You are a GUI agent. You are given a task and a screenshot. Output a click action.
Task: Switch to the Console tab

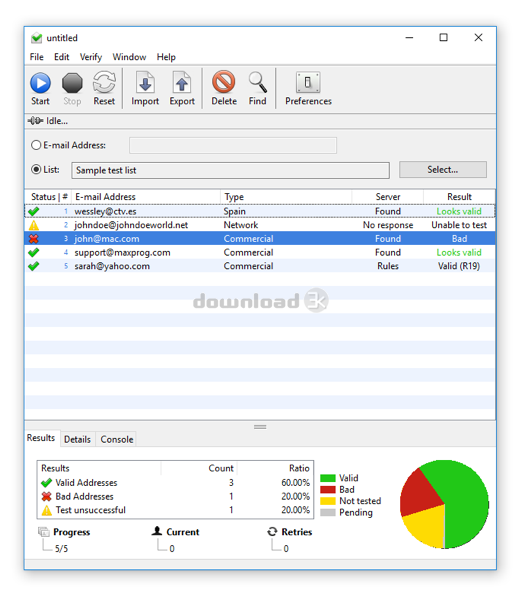(117, 439)
